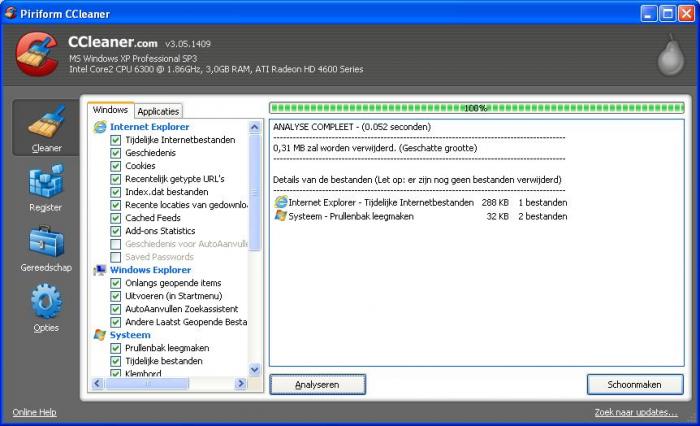Screen dimensions: 700x426
Task: Collapse the Internet Explorer category header
Action: coord(149,127)
